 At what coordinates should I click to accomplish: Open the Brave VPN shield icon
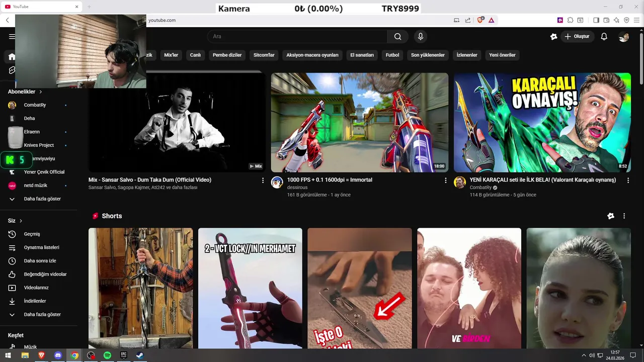626,20
